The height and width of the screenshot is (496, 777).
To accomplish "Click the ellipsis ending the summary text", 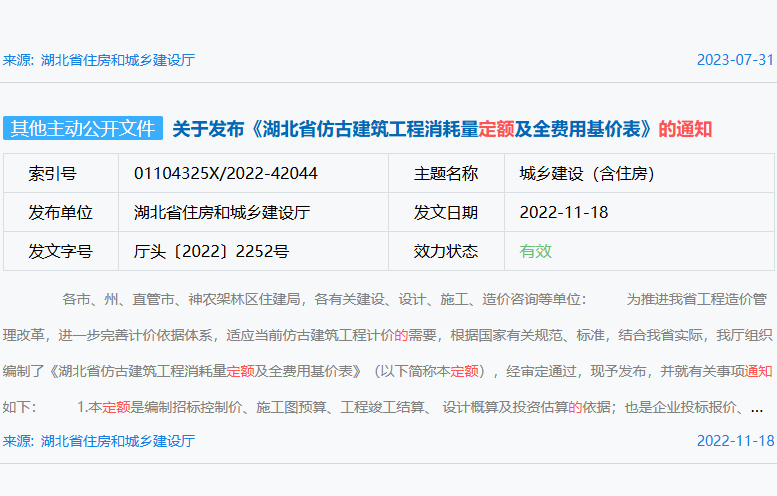I will pyautogui.click(x=756, y=407).
